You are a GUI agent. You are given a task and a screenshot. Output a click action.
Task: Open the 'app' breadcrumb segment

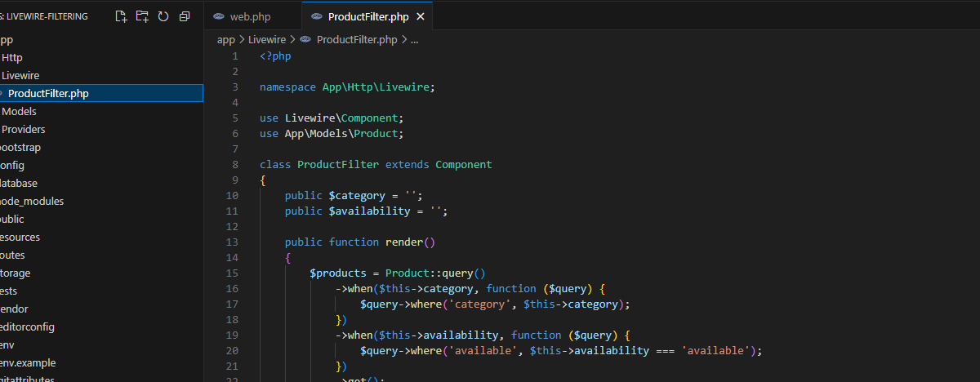click(x=225, y=39)
